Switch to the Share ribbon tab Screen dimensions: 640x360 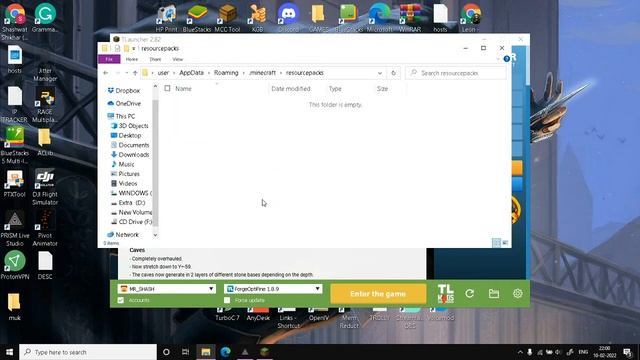[155, 59]
